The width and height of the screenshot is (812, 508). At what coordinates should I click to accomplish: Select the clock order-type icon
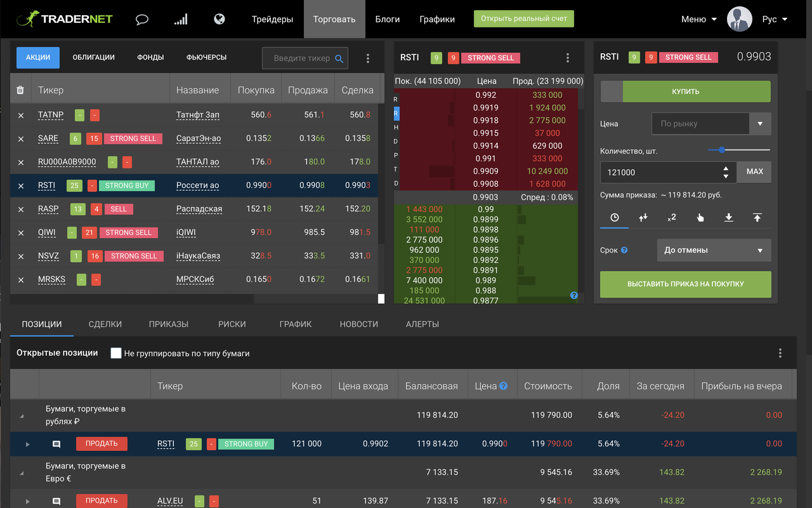615,217
